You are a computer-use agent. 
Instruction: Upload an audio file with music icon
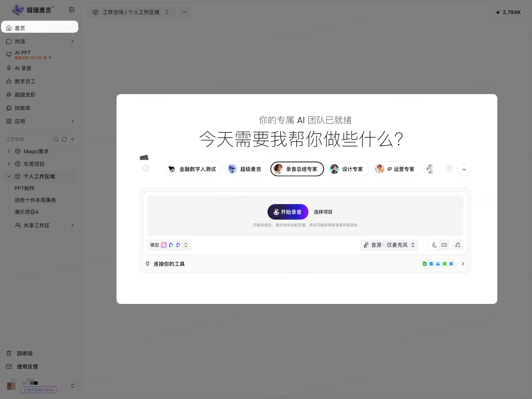tap(458, 245)
